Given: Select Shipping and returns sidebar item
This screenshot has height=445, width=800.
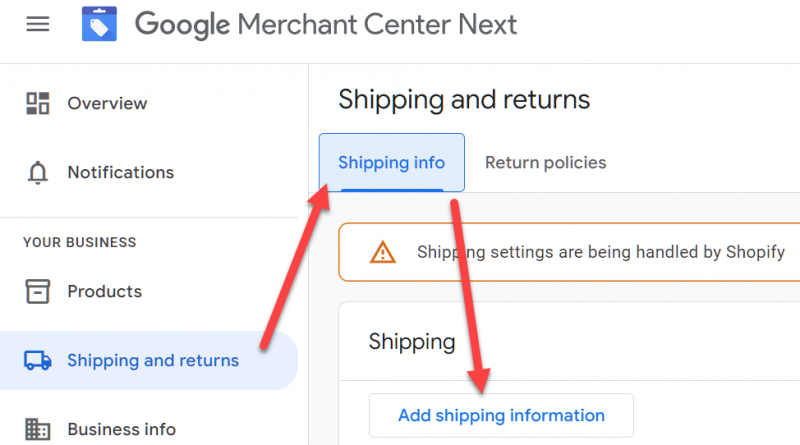Looking at the screenshot, I should pyautogui.click(x=152, y=361).
